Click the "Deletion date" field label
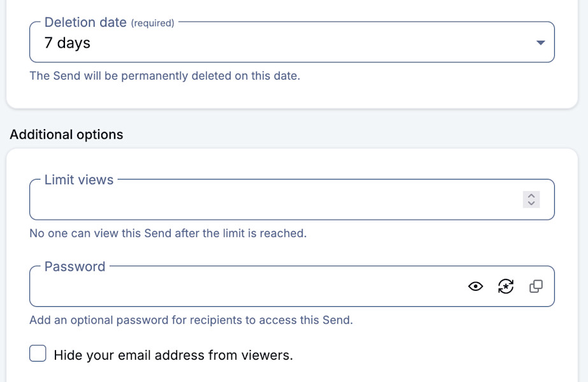Image resolution: width=588 pixels, height=382 pixels. pos(85,22)
